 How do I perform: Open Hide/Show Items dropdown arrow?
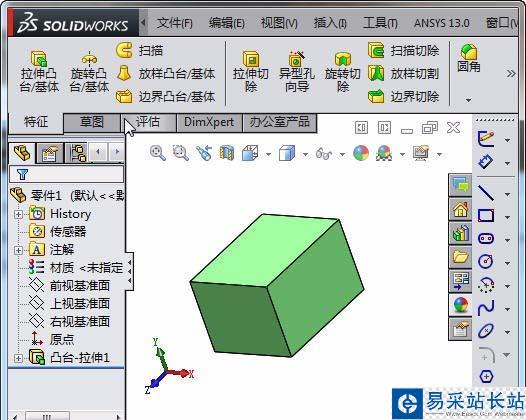342,155
